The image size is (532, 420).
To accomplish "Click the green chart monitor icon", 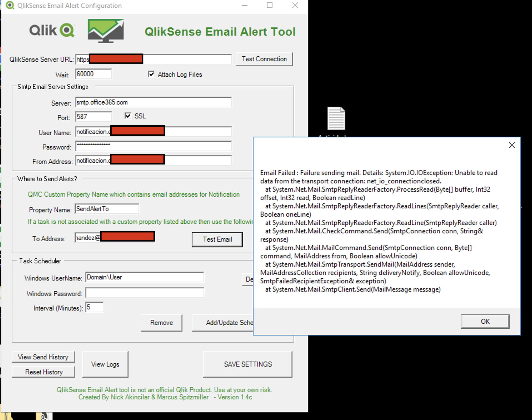I will coord(106,31).
